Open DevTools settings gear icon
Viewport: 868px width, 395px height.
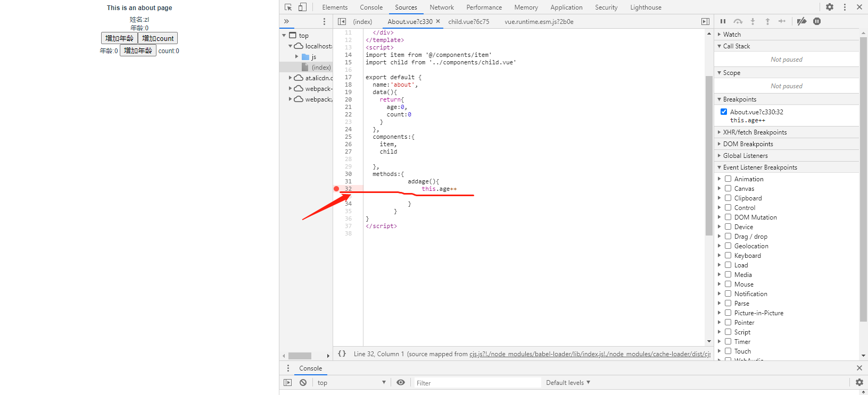pos(830,7)
